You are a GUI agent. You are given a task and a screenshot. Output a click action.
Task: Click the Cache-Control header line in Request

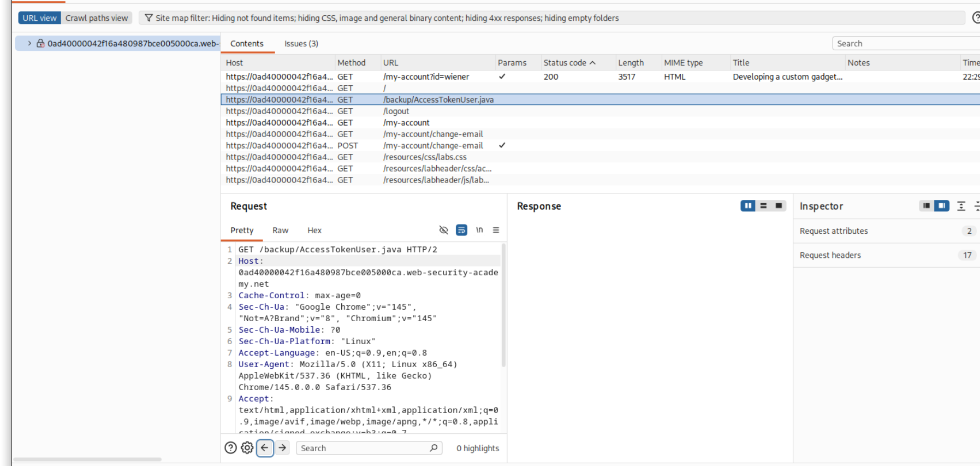299,295
